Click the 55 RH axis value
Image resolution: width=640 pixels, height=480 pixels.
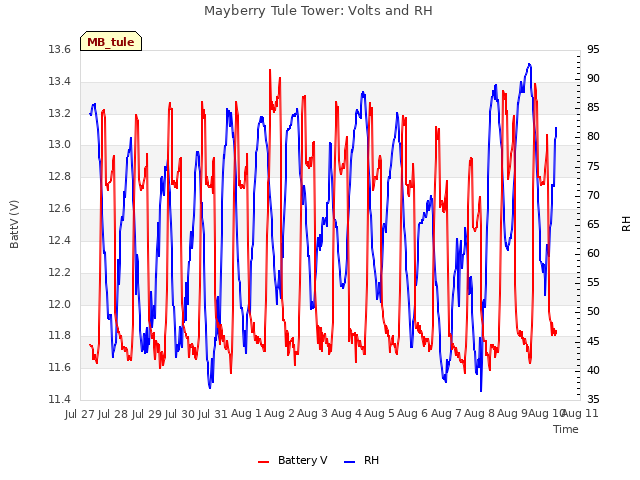click(x=593, y=282)
